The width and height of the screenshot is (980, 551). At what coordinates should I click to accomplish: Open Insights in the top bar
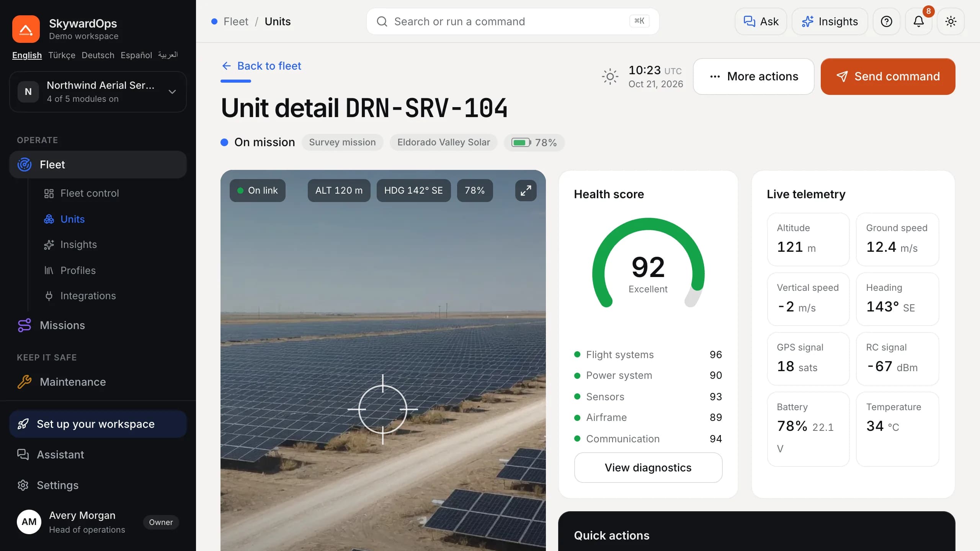click(830, 21)
